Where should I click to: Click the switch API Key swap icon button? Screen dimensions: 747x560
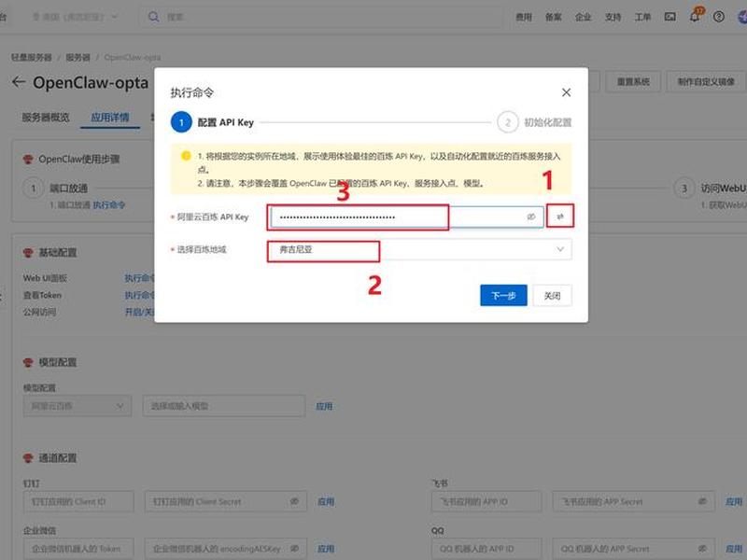(560, 217)
